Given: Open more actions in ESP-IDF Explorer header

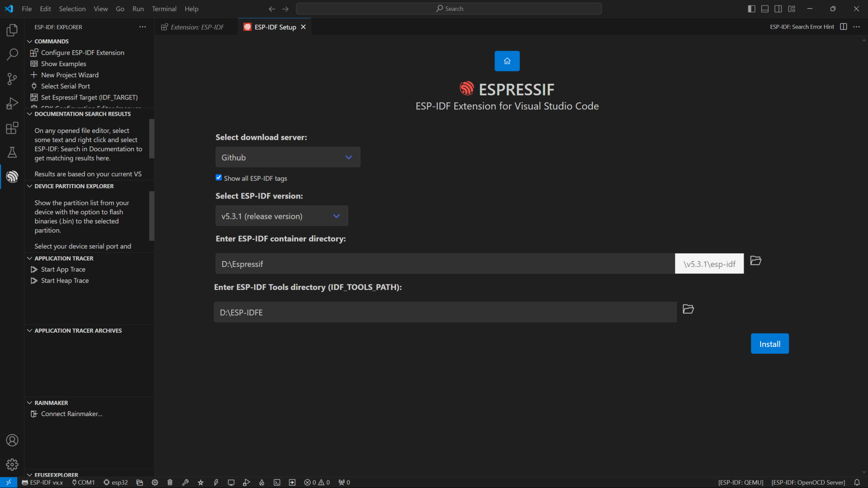Looking at the screenshot, I should [x=142, y=27].
